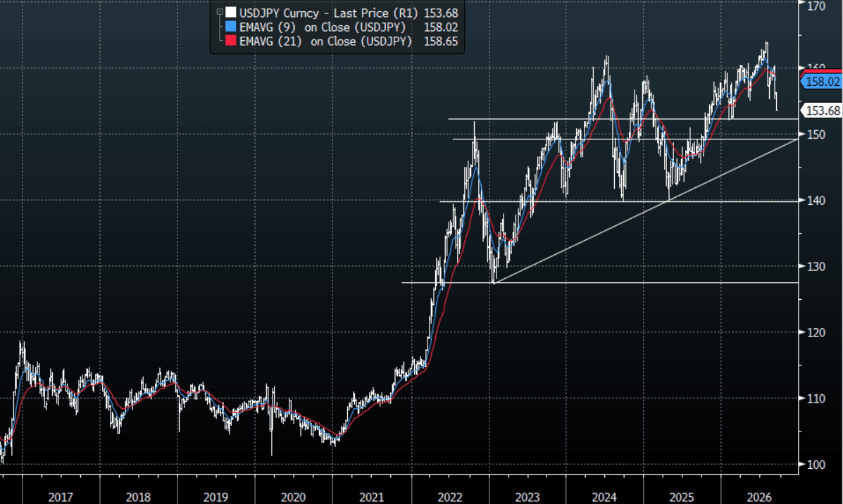Click the 2018 year label on the time axis
Screen dimensions: 843x504
coord(138,497)
